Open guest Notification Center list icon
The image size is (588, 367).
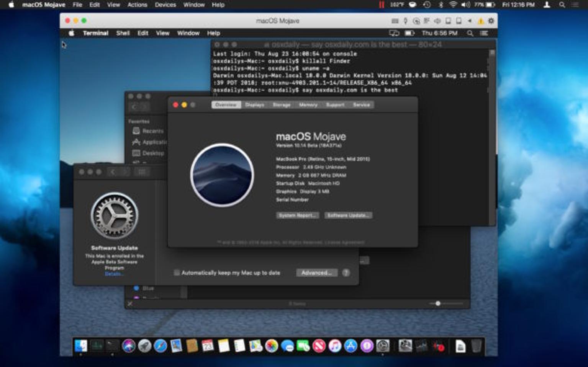(x=484, y=33)
